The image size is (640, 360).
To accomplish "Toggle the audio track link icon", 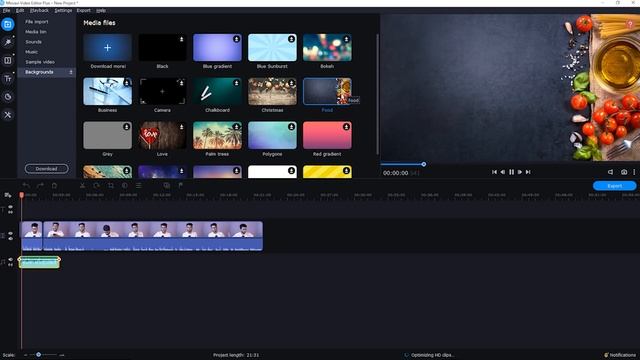I will (x=11, y=265).
